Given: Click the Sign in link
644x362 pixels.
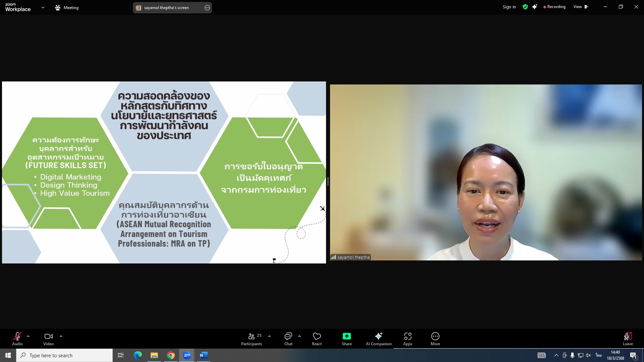Looking at the screenshot, I should click(x=509, y=7).
